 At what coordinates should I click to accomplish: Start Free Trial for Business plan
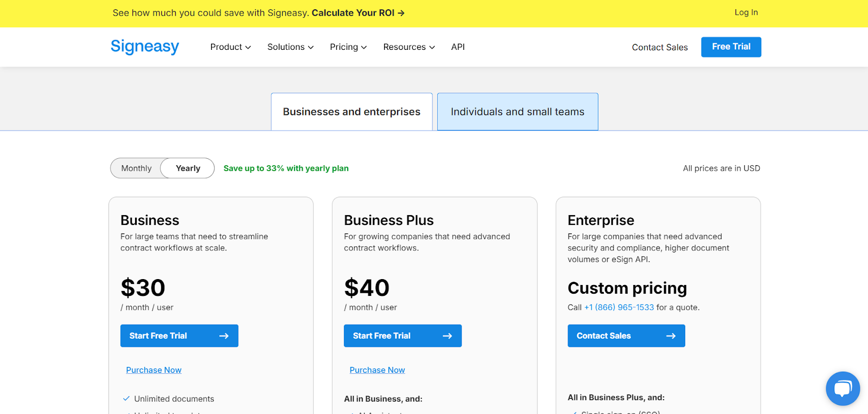pos(179,336)
